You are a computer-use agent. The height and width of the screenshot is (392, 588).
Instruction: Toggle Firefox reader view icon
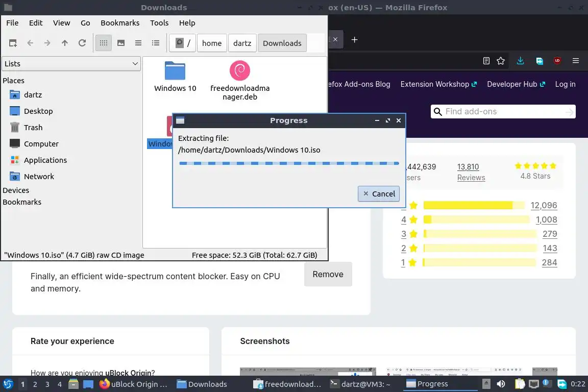tap(486, 61)
